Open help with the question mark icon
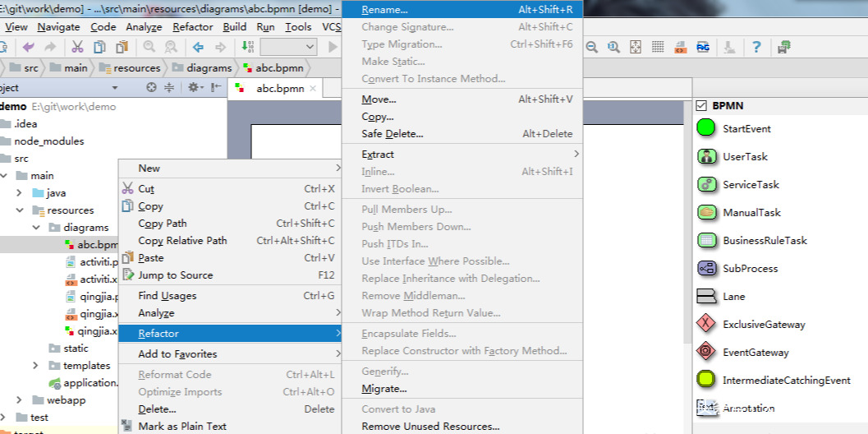 click(x=756, y=47)
